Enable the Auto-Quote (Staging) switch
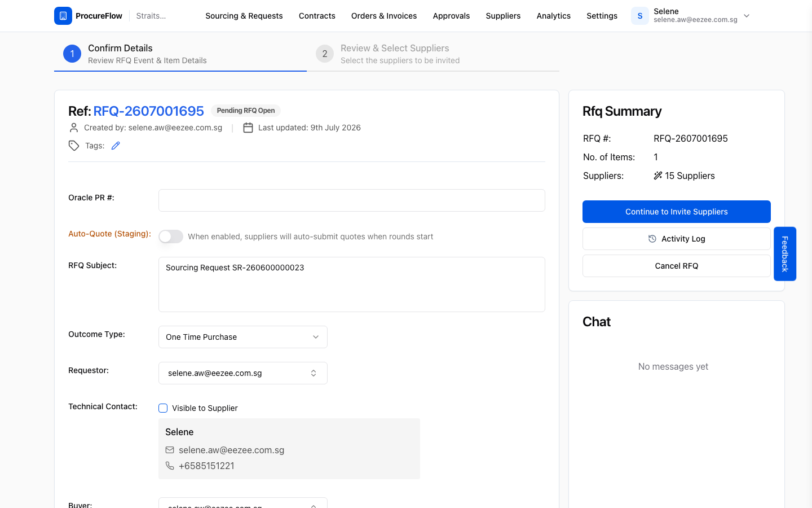This screenshot has height=508, width=812. pyautogui.click(x=171, y=237)
